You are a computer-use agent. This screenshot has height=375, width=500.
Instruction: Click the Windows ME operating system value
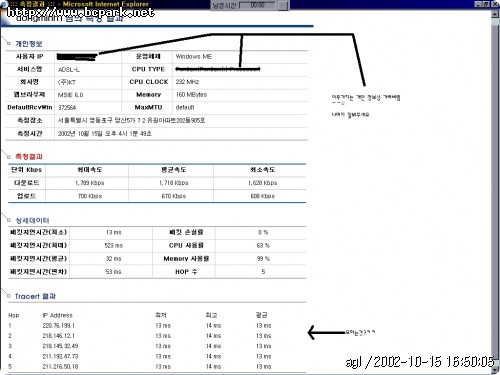(x=194, y=56)
